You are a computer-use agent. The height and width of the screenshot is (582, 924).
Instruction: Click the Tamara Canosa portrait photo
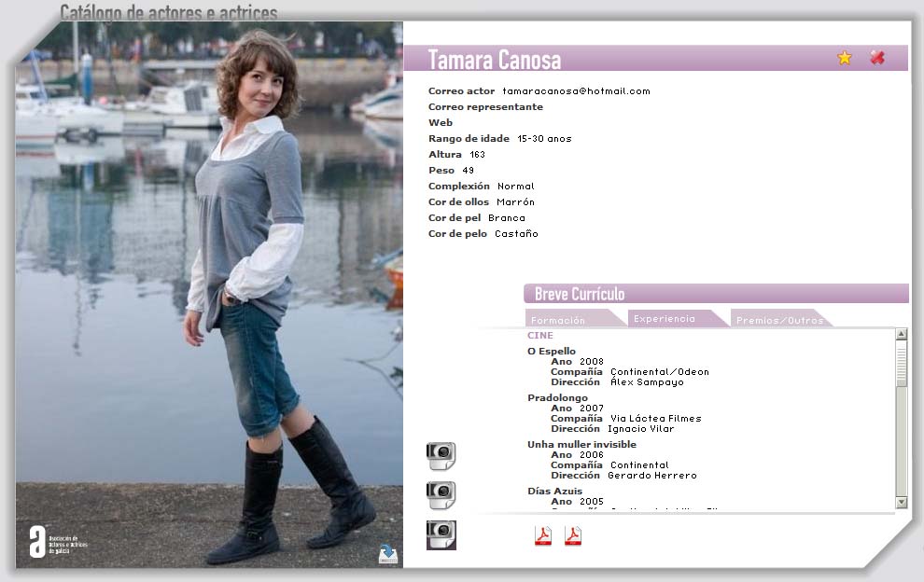tap(209, 295)
